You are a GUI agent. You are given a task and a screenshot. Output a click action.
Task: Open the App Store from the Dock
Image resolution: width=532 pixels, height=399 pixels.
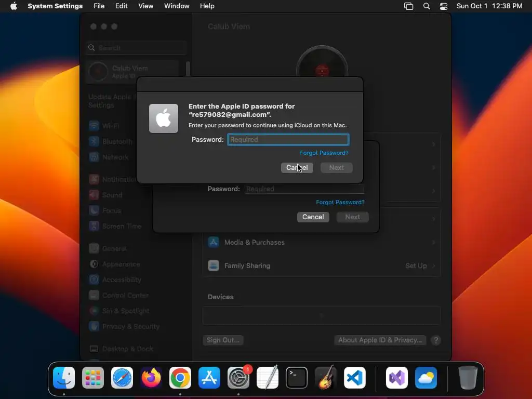(209, 378)
